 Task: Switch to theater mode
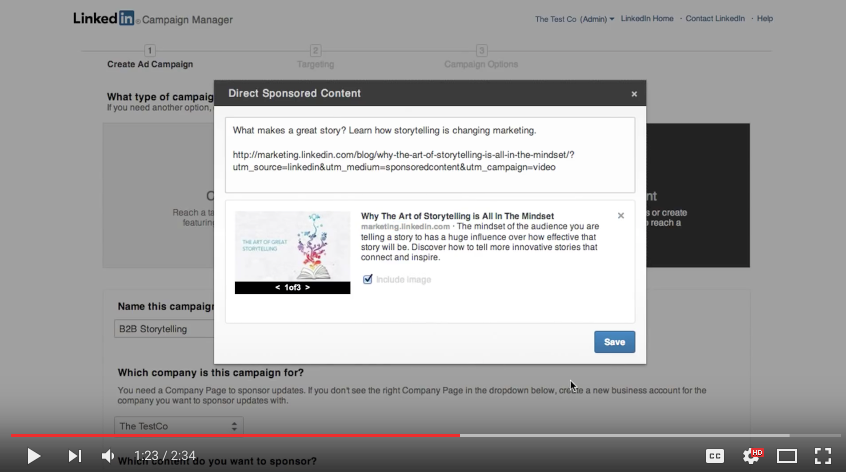click(x=787, y=456)
